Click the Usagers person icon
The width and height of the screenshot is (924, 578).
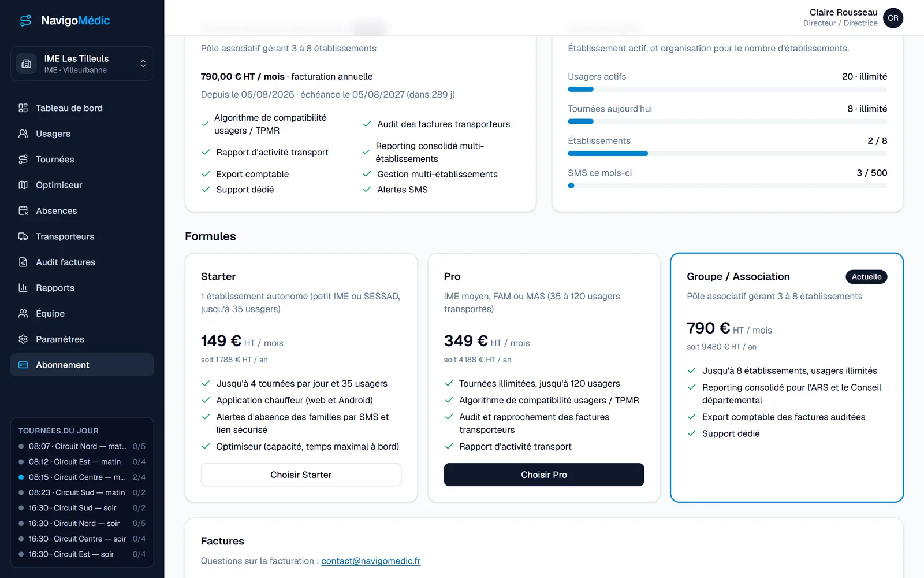(x=23, y=134)
